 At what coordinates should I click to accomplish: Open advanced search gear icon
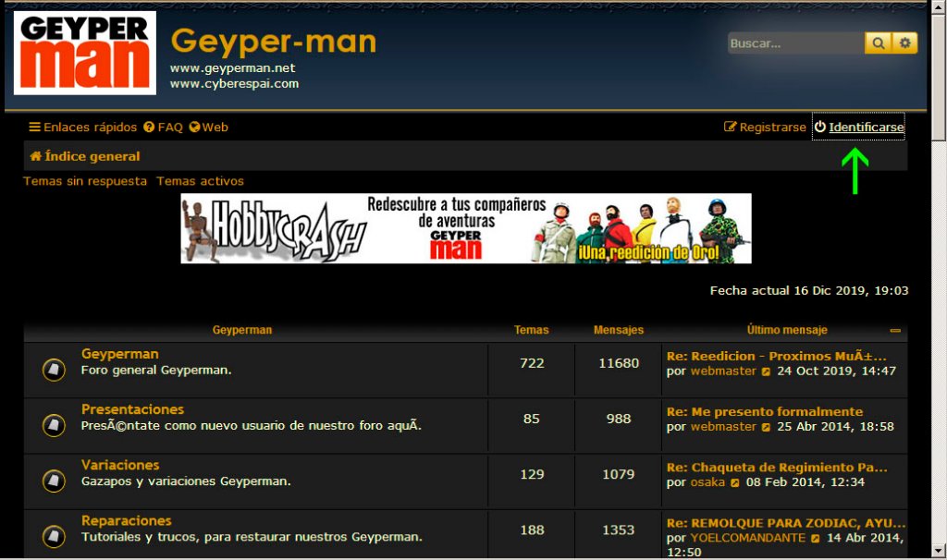tap(905, 43)
